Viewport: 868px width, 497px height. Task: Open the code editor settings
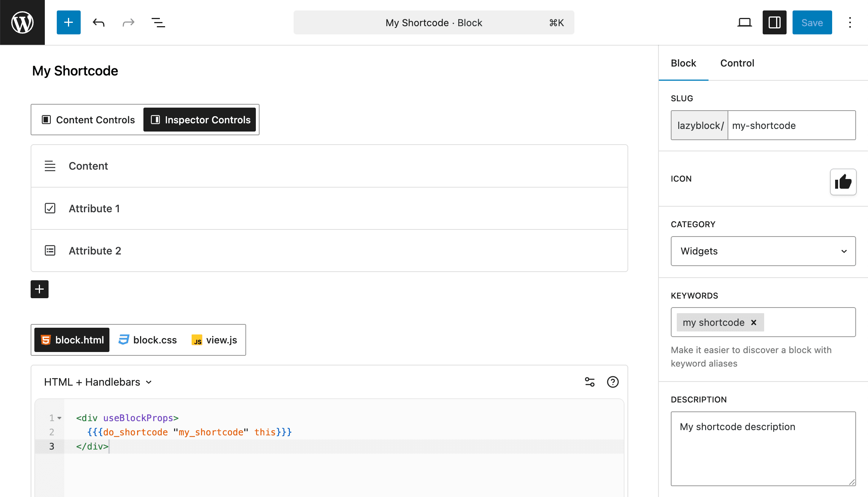(x=589, y=382)
